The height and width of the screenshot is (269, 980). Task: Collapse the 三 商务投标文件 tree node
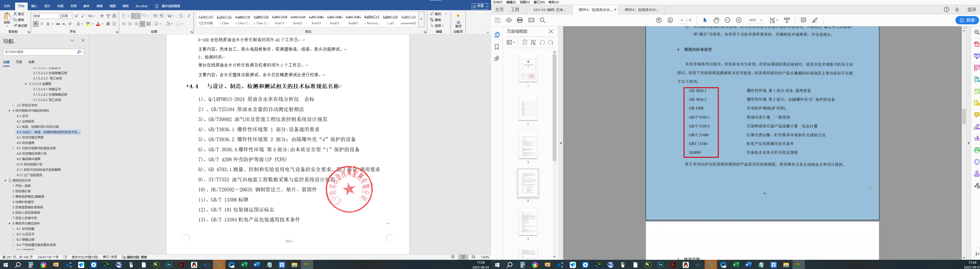click(x=5, y=181)
